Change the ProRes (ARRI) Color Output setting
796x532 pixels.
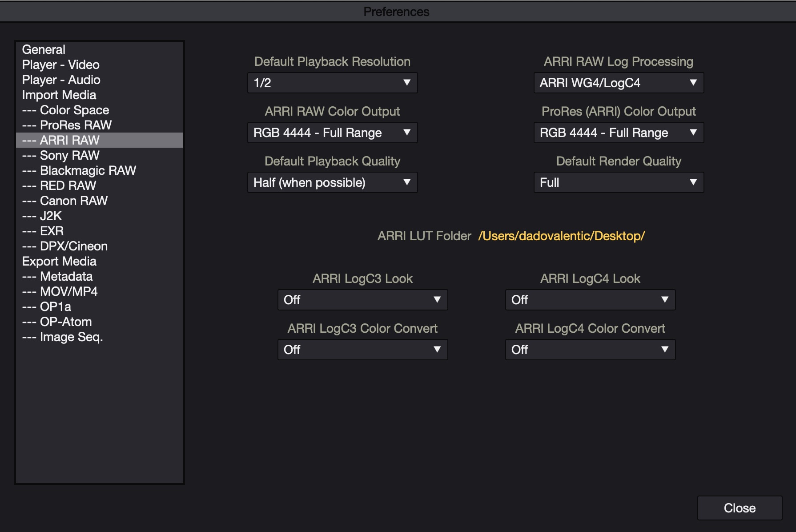(618, 133)
